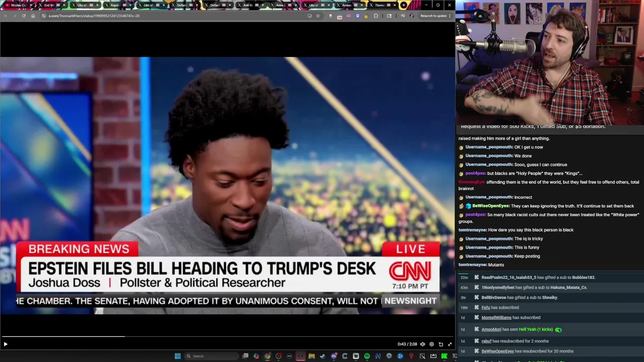Click the browser address bar URL

[x=94, y=16]
